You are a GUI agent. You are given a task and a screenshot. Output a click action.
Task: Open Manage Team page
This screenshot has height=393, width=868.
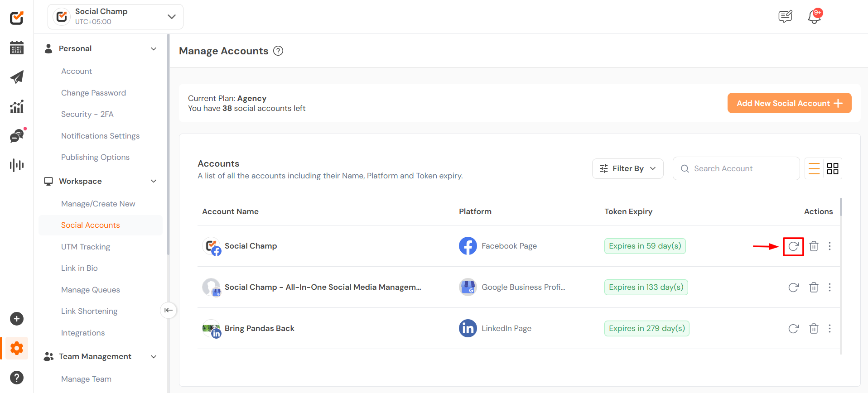(x=86, y=379)
